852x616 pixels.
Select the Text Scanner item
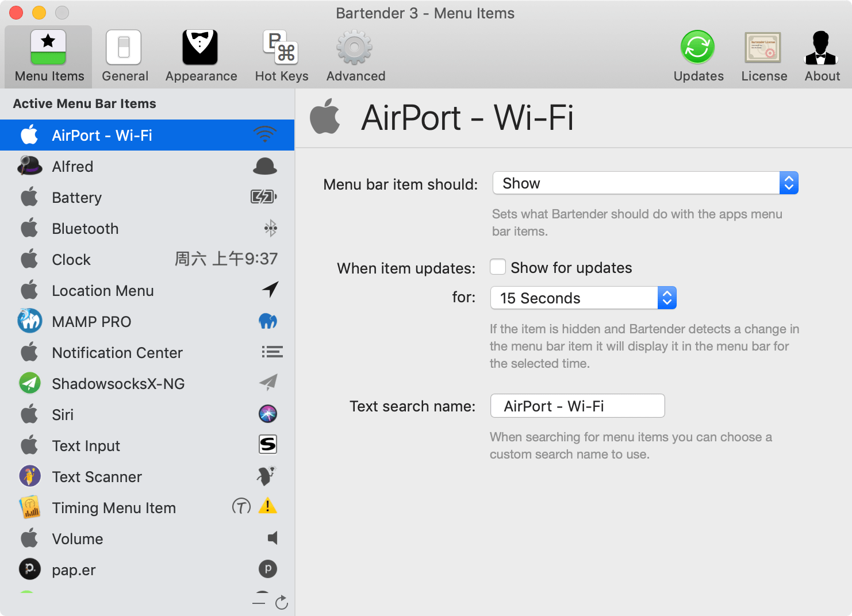tap(147, 476)
